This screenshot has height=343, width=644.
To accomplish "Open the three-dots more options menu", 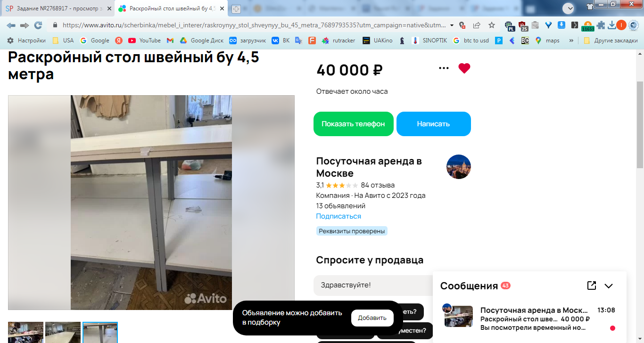I will point(444,68).
